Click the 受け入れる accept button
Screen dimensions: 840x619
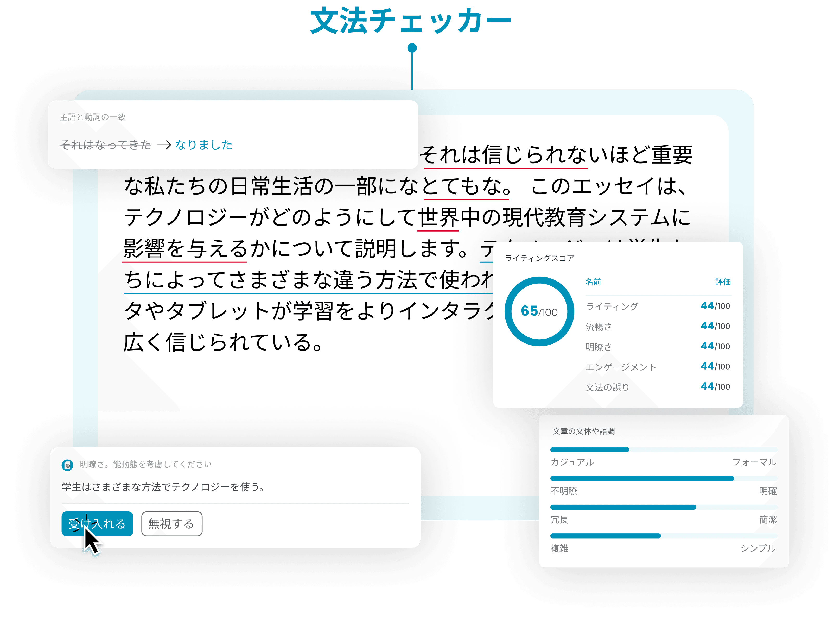(97, 523)
